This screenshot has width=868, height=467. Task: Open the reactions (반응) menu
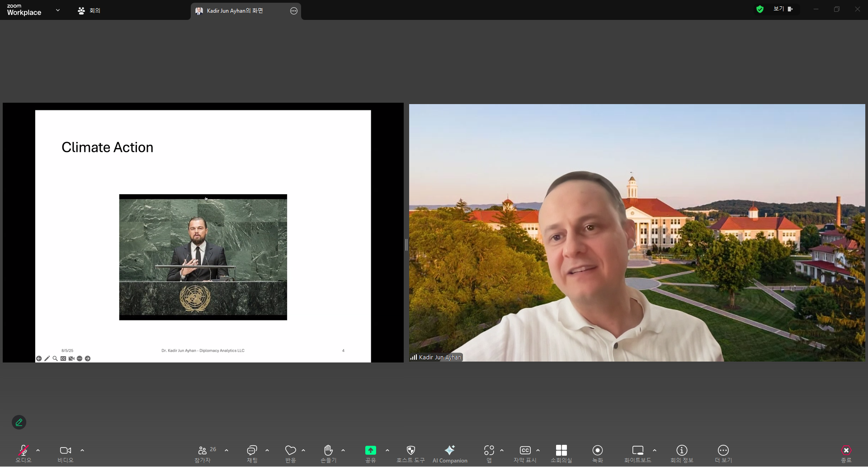[290, 453]
